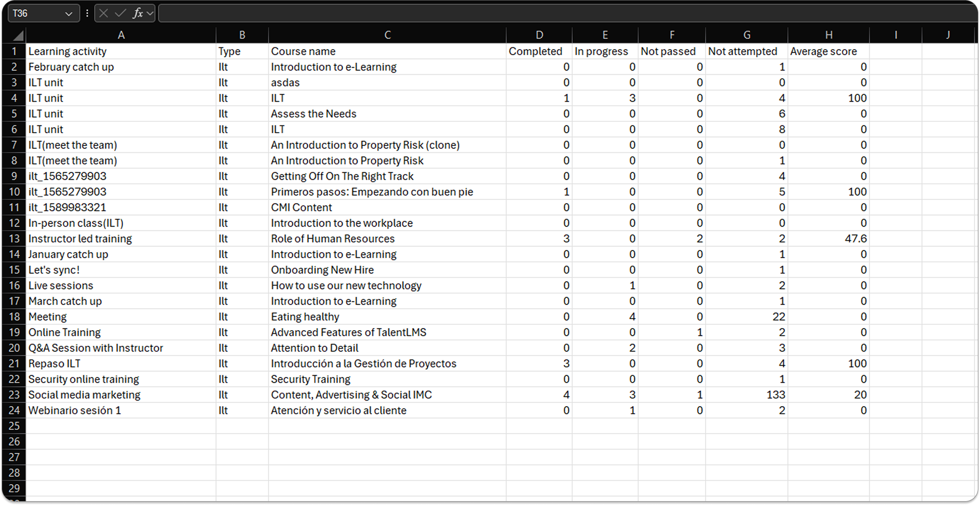
Task: Click the enter checkmark icon in formula bar
Action: click(120, 14)
